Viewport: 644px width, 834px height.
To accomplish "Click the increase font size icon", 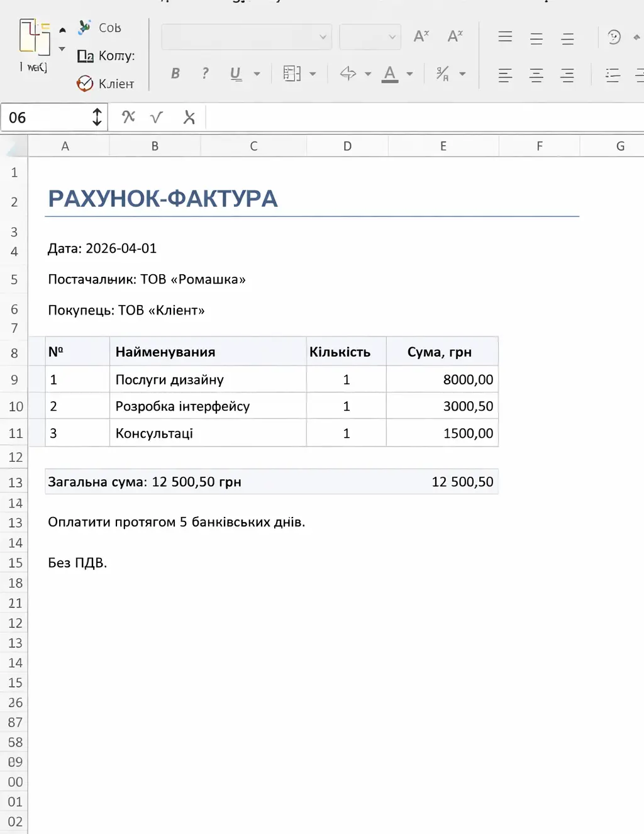I will (x=421, y=36).
